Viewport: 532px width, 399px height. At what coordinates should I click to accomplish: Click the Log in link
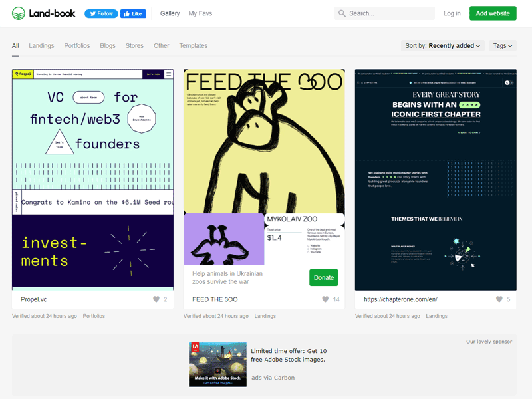coord(452,13)
